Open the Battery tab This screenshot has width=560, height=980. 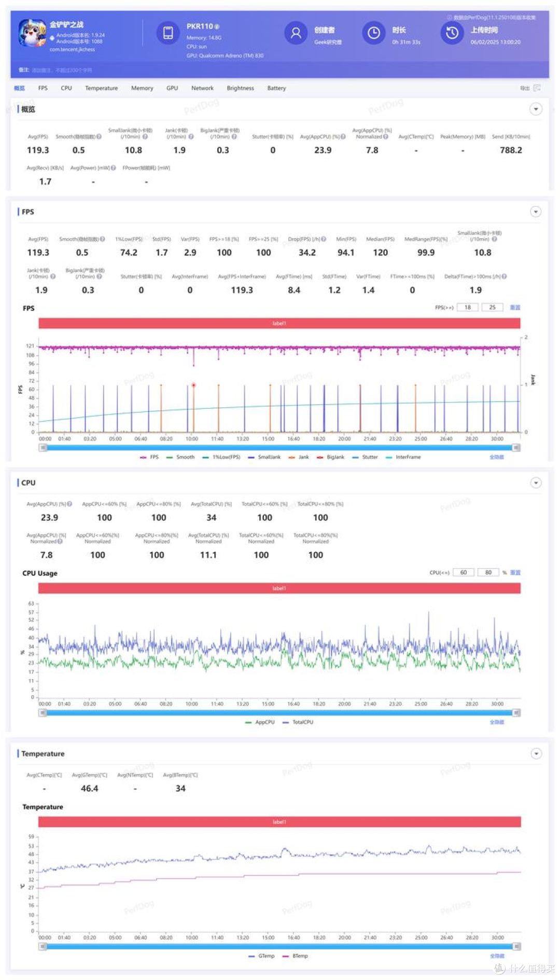coord(276,88)
